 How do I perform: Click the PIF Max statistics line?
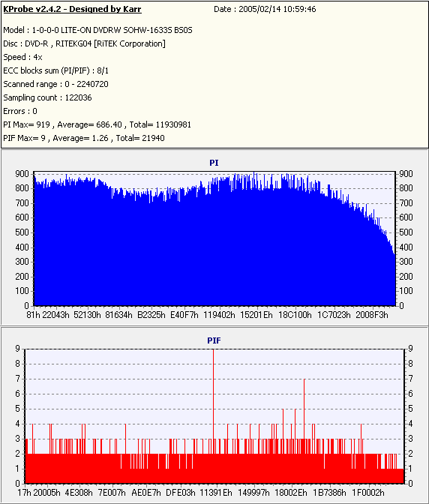[84, 138]
